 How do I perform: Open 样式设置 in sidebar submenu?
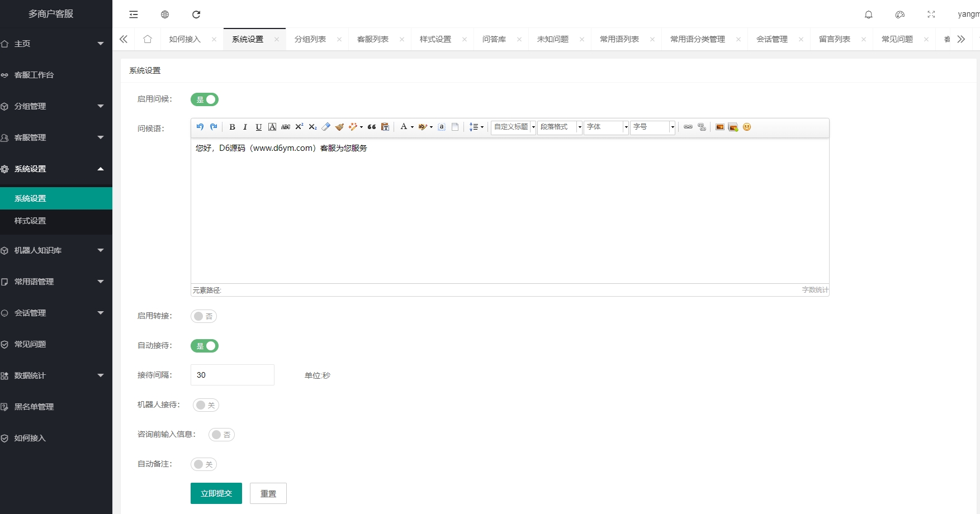[30, 221]
